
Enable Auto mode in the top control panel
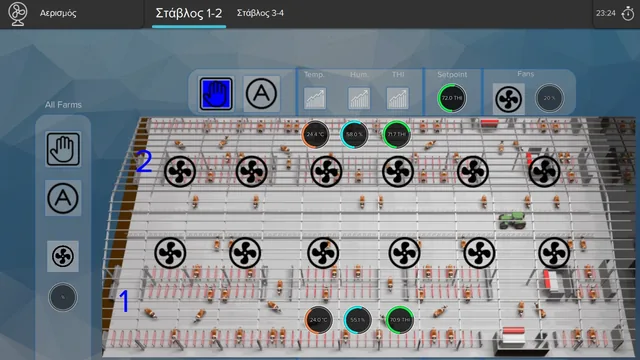(261, 93)
